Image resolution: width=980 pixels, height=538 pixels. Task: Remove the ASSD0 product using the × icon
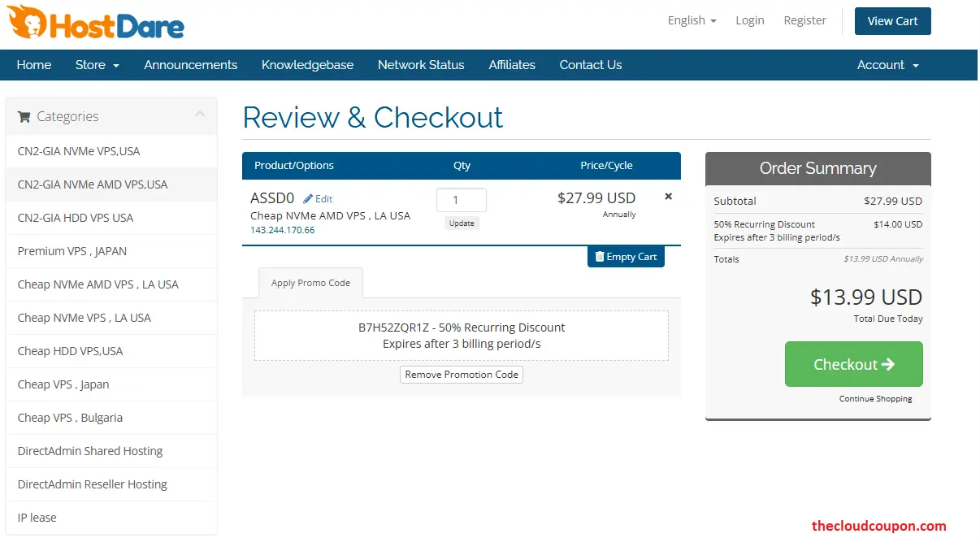(x=668, y=196)
